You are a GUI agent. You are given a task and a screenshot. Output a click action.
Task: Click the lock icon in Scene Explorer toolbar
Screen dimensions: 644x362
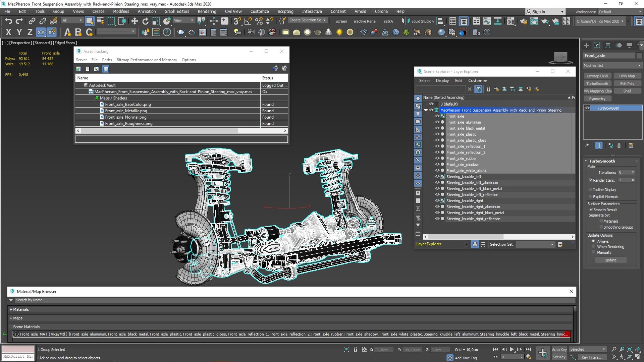point(488,89)
